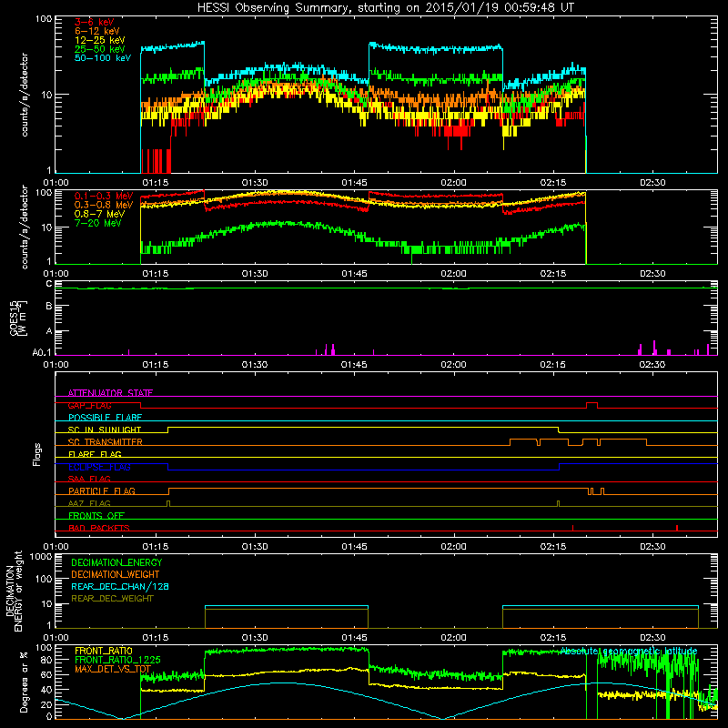Click the FRONT_RATIO legend label
Image resolution: width=728 pixels, height=728 pixels.
(x=104, y=651)
